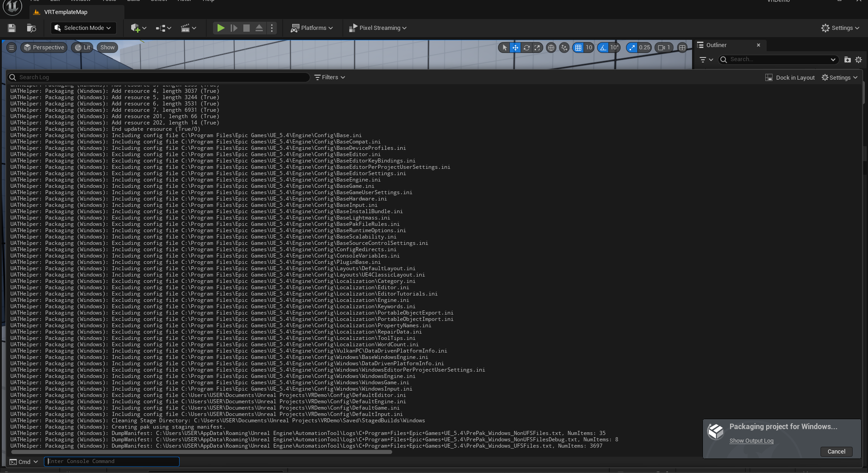The width and height of the screenshot is (868, 473).
Task: Select the Outliner panel tab
Action: coord(716,45)
